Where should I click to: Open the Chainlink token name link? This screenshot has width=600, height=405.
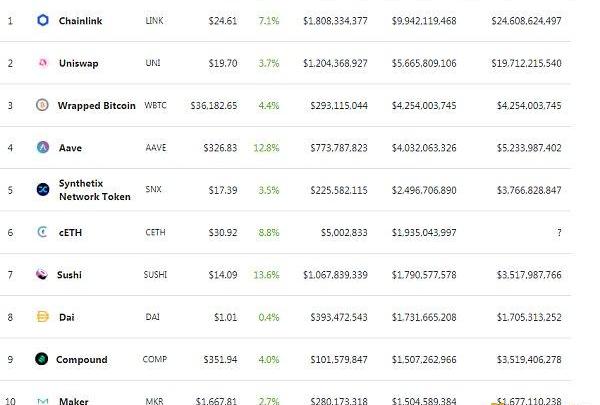(83, 20)
